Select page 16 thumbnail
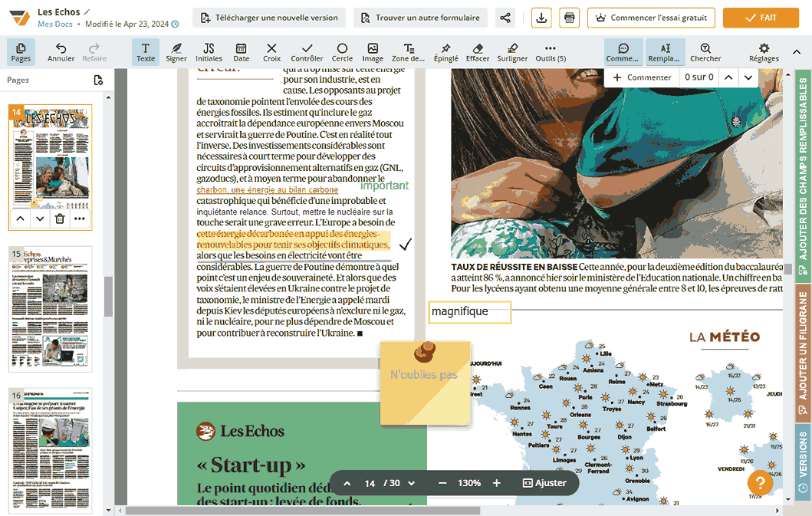Screen dimensions: 812x516 click(51, 450)
